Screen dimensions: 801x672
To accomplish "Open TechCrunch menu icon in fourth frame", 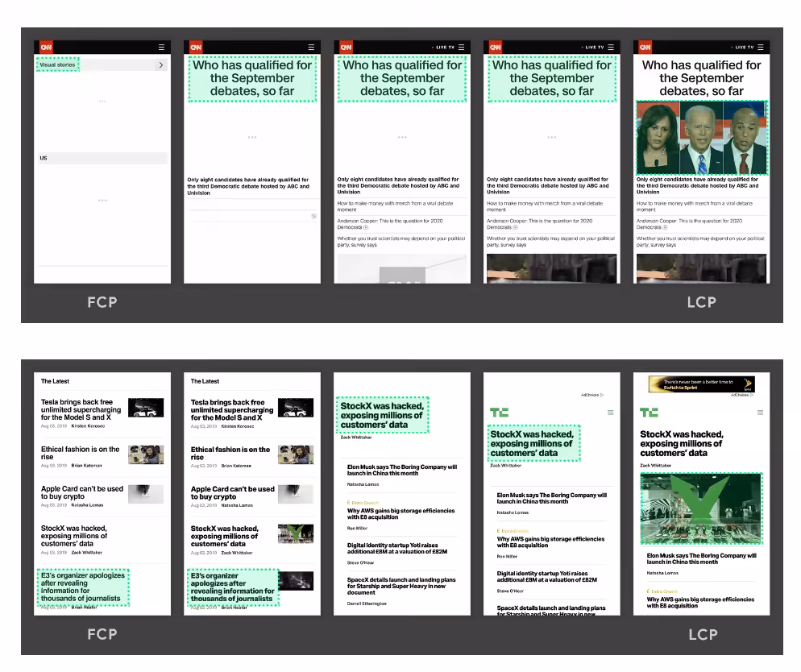I will click(611, 412).
